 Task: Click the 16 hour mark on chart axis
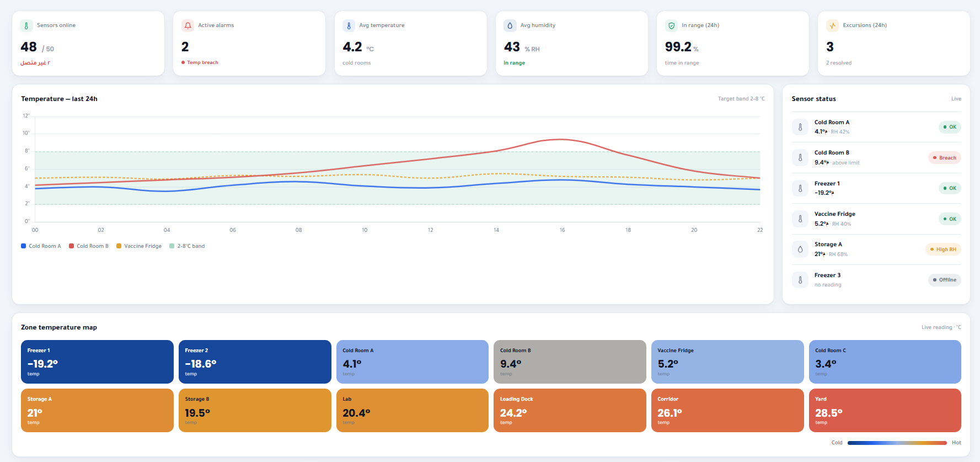562,230
